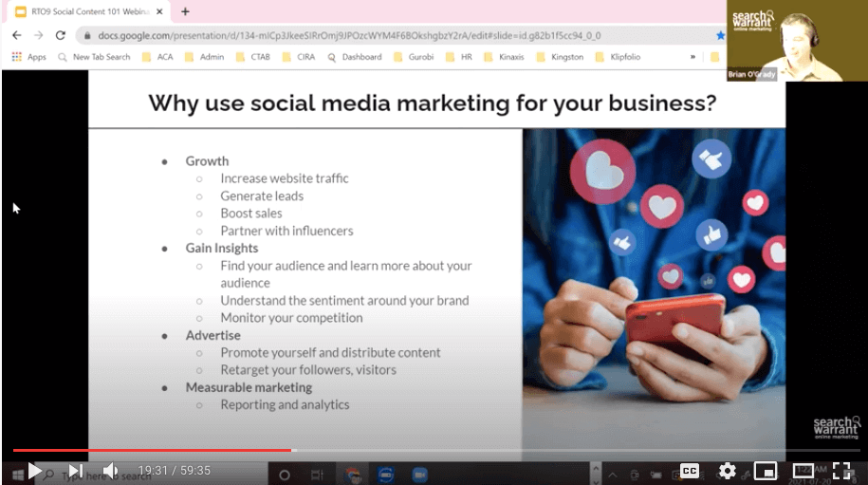Open the video settings gear
Screen dimensions: 868x485
coord(728,471)
